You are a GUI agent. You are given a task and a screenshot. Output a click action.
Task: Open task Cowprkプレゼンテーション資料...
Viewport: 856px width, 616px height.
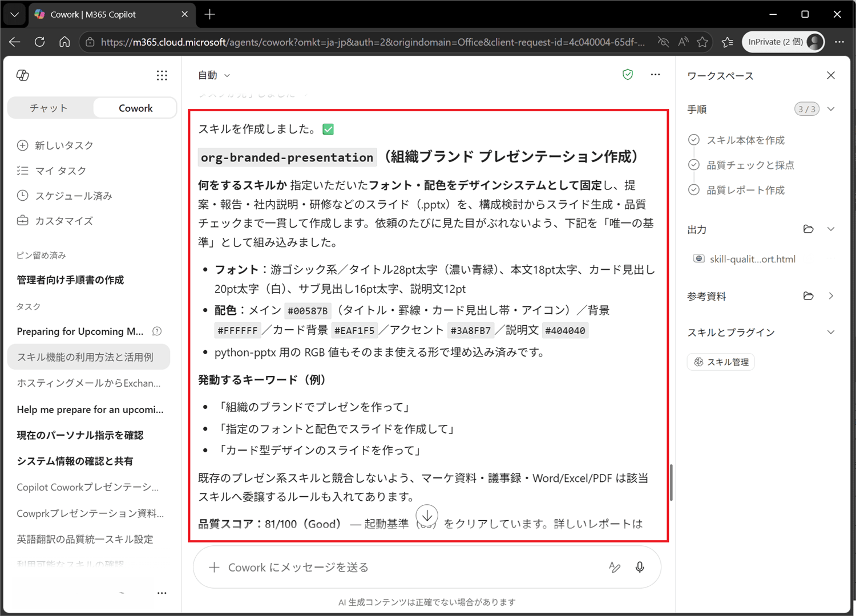(x=90, y=513)
